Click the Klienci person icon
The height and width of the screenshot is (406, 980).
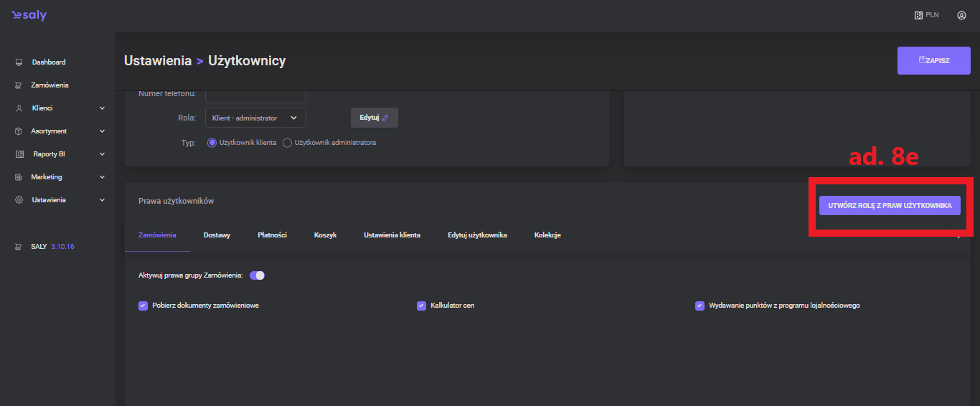click(19, 108)
